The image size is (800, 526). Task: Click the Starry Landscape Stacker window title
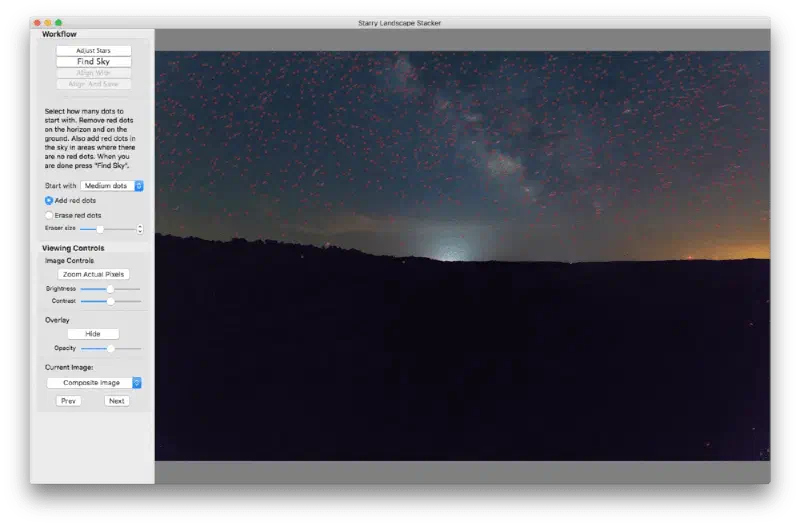point(399,23)
